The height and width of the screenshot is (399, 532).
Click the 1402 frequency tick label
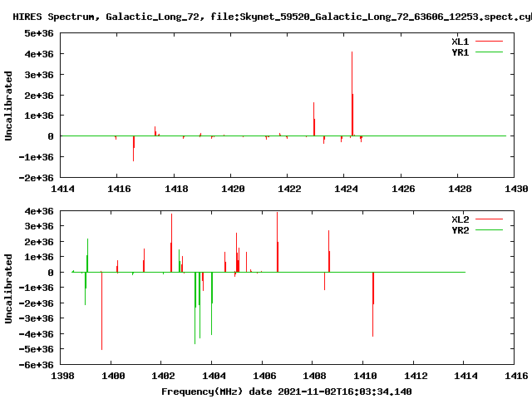(163, 376)
